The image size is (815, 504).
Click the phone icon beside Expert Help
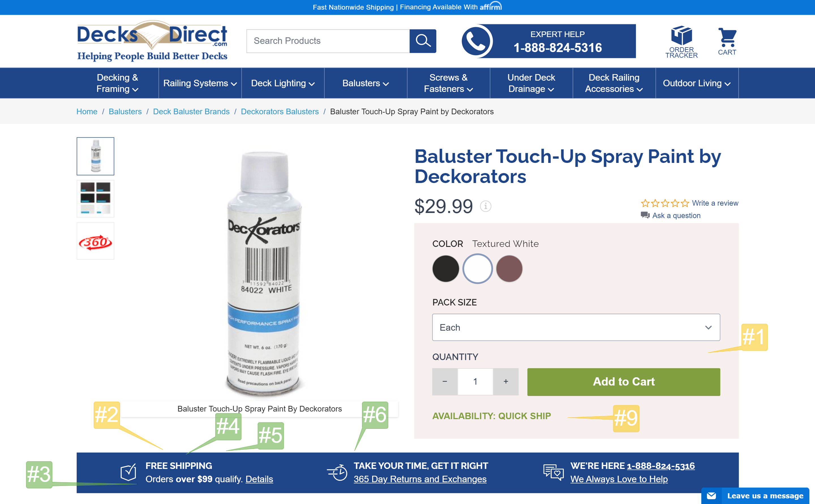[x=477, y=41]
